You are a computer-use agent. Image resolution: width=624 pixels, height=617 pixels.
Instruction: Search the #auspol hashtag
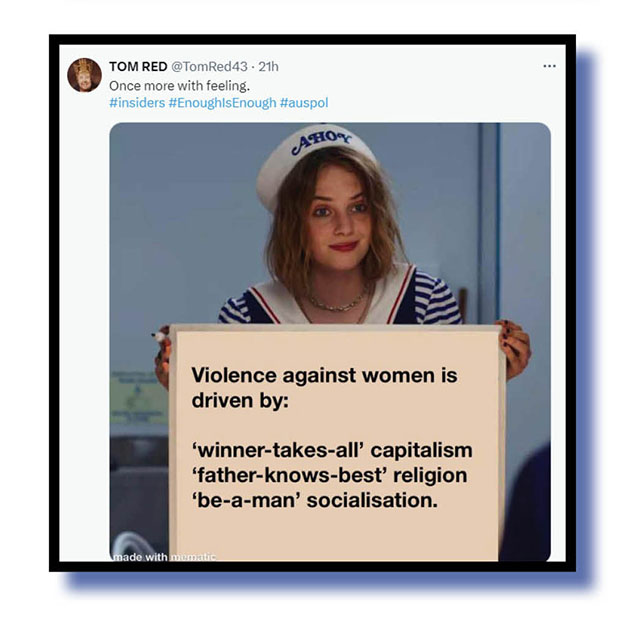304,103
